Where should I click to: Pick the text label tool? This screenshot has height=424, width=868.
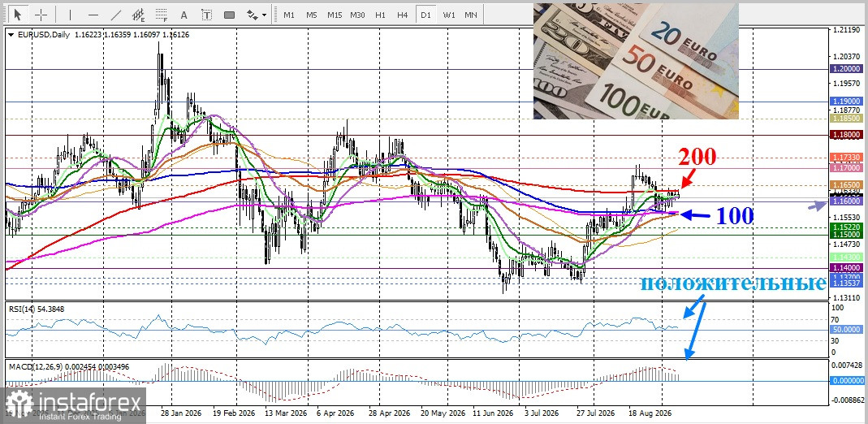206,15
